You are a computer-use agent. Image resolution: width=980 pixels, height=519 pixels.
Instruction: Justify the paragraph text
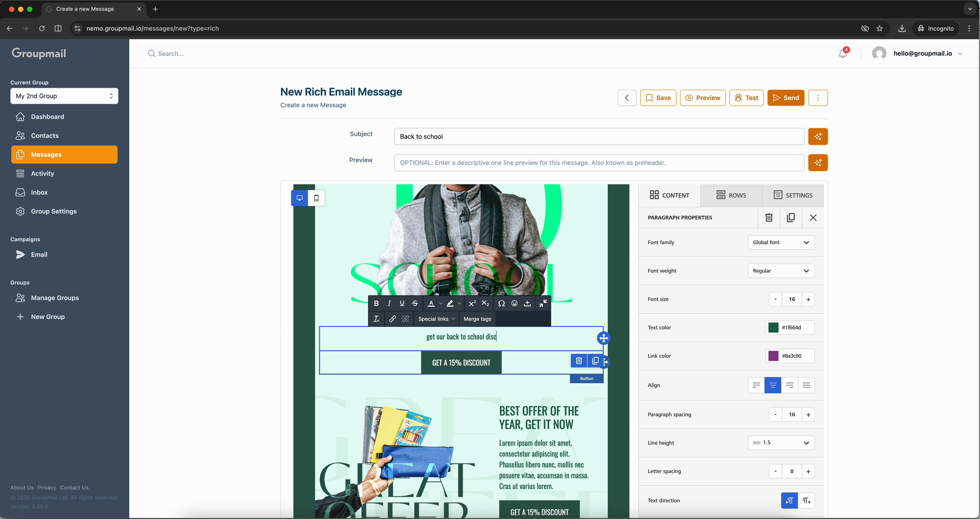coord(806,385)
